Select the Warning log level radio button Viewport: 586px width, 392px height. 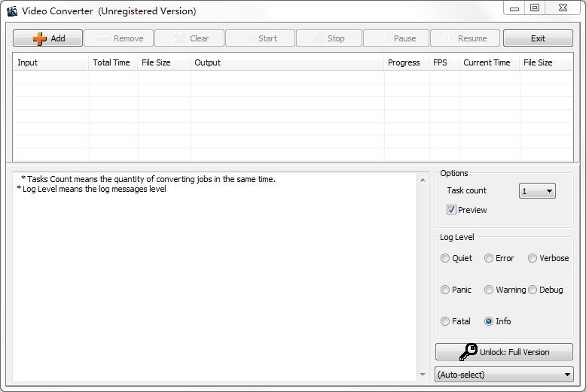pos(489,290)
